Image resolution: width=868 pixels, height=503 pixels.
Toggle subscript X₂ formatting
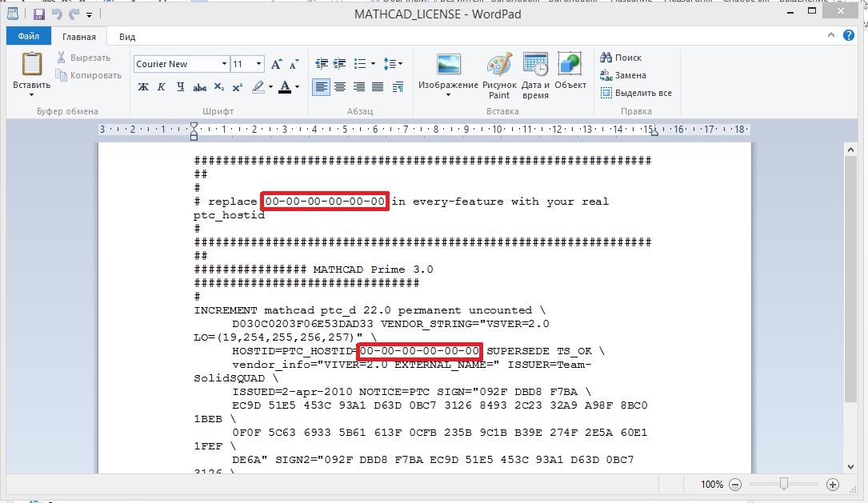tap(219, 87)
